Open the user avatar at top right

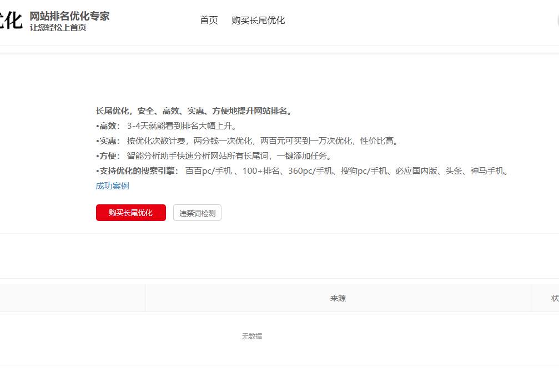(x=556, y=20)
